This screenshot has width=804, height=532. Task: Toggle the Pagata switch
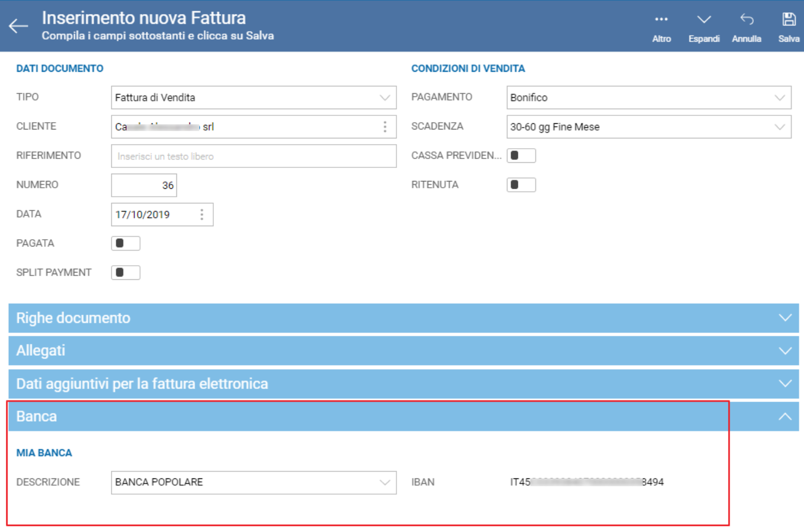click(125, 243)
